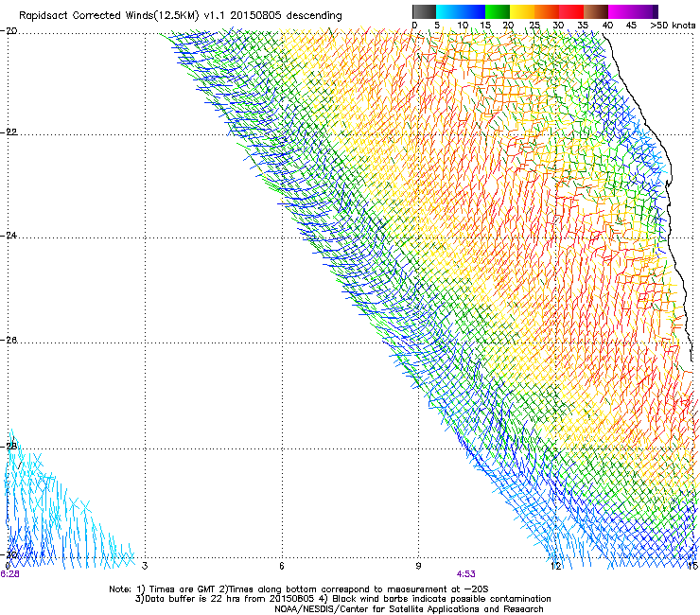Click the '45' label under the color bar
The height and width of the screenshot is (615, 700).
[631, 26]
